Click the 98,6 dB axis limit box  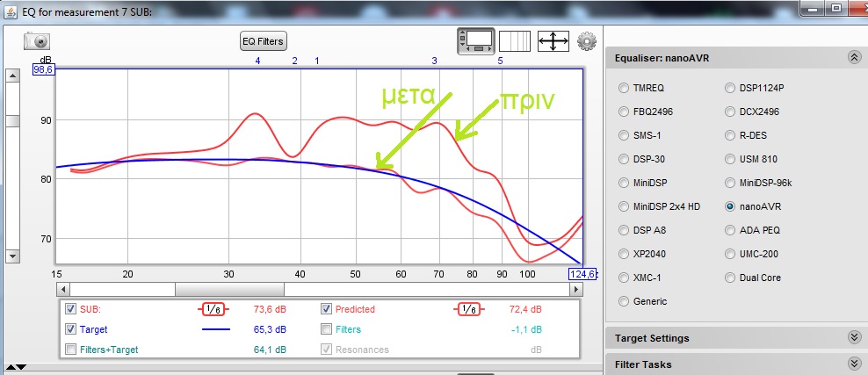pyautogui.click(x=44, y=69)
